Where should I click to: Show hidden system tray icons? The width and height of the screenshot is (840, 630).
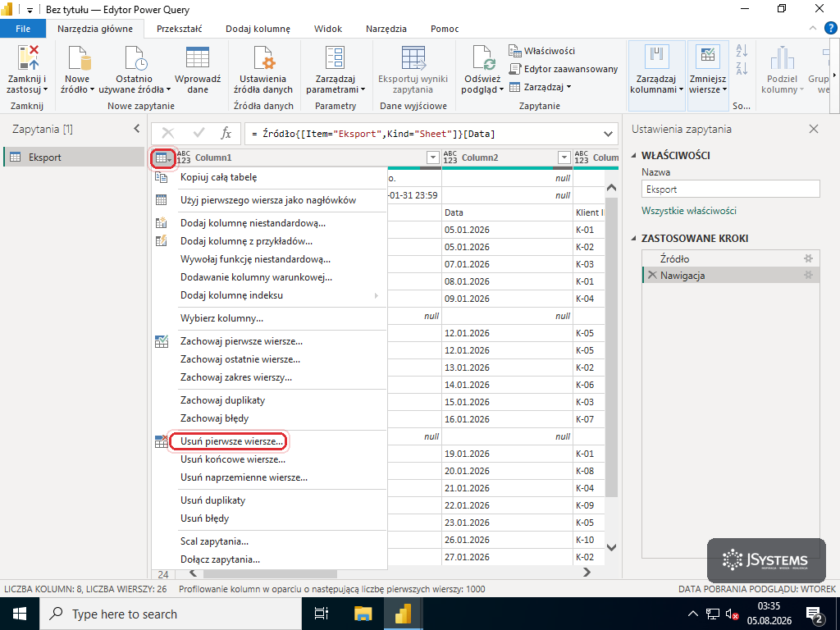pos(692,614)
